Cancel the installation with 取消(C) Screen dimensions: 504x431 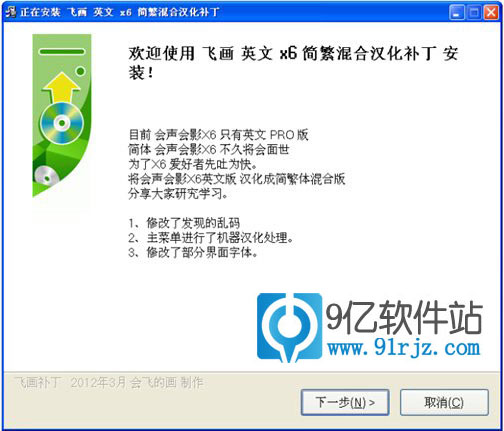tap(444, 402)
